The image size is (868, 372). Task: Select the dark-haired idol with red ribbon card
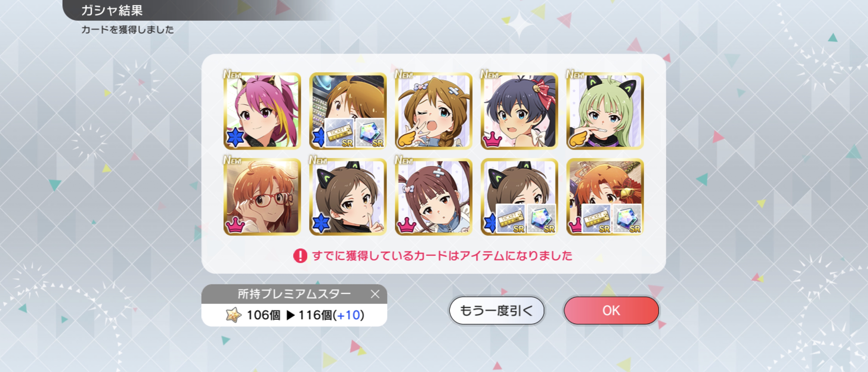pos(519,111)
